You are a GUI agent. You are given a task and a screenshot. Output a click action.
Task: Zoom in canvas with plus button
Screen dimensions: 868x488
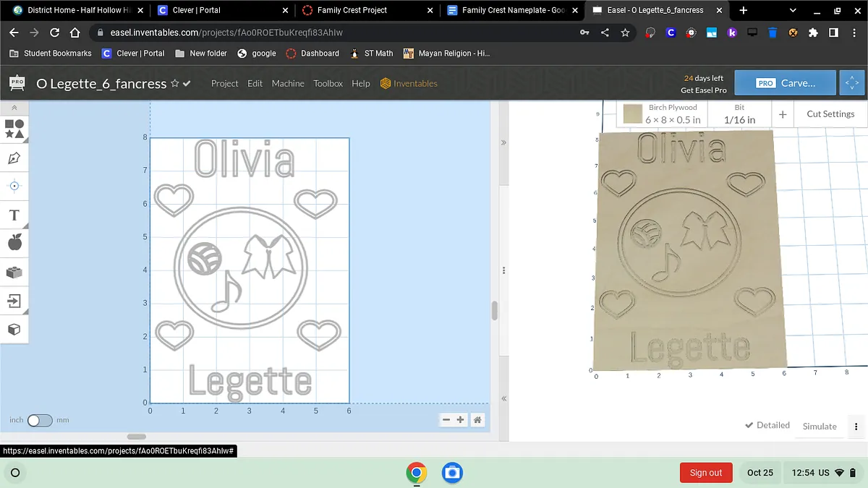pos(460,420)
